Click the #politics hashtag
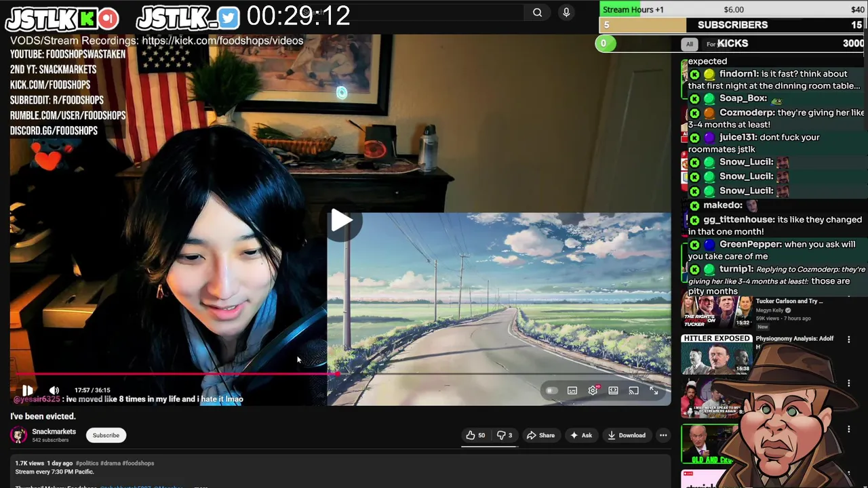The height and width of the screenshot is (488, 868). (87, 463)
